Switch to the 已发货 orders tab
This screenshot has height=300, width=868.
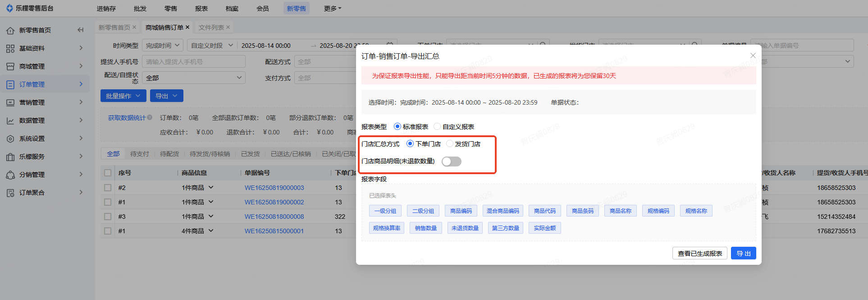pos(251,154)
